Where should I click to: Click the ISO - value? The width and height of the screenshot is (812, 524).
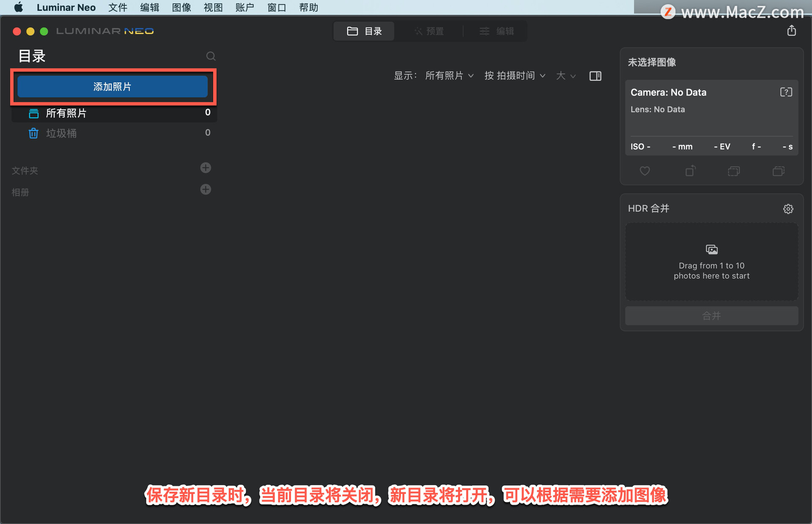pos(640,147)
